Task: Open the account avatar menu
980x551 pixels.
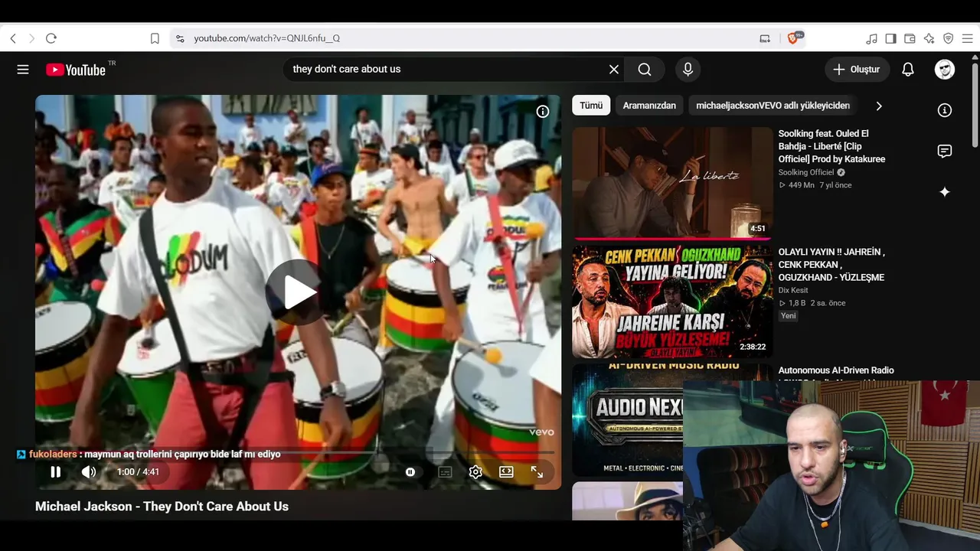Action: tap(945, 70)
